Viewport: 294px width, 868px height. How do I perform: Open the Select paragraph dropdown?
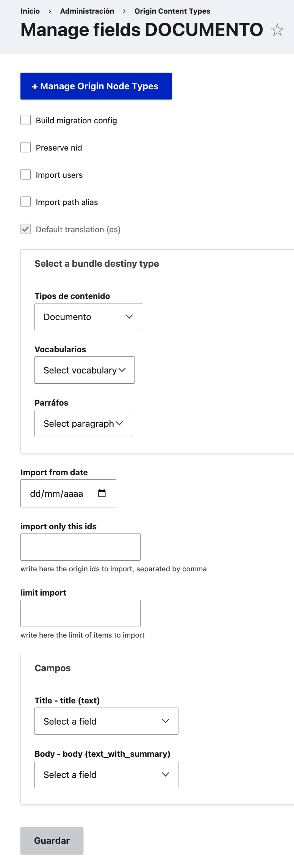click(x=83, y=423)
